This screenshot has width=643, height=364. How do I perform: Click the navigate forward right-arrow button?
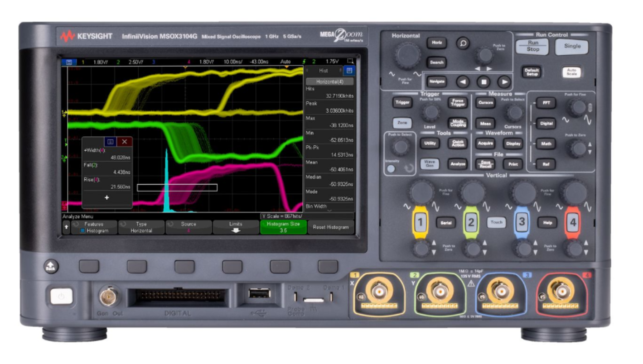click(504, 82)
